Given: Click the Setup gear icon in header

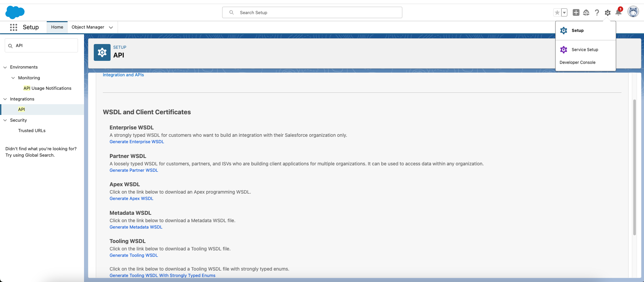Looking at the screenshot, I should click(608, 13).
